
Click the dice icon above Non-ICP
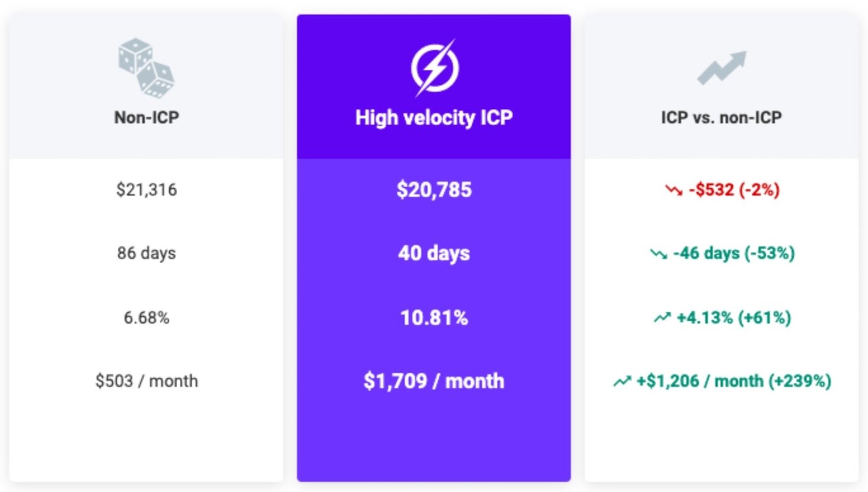pos(146,68)
